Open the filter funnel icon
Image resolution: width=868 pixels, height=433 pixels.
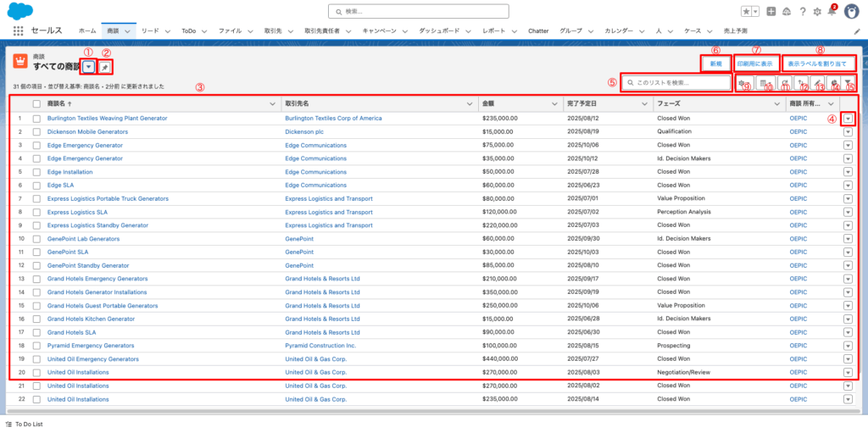click(x=849, y=83)
